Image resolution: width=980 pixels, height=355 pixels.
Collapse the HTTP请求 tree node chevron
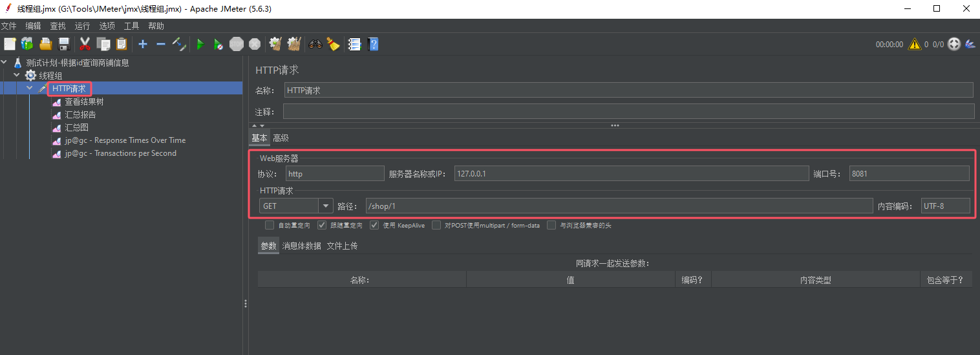(29, 89)
